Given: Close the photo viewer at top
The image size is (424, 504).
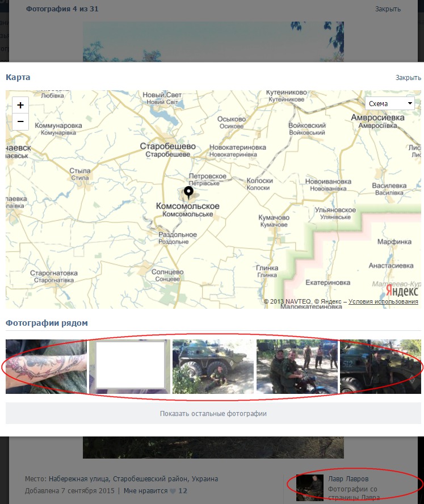Looking at the screenshot, I should [x=388, y=9].
